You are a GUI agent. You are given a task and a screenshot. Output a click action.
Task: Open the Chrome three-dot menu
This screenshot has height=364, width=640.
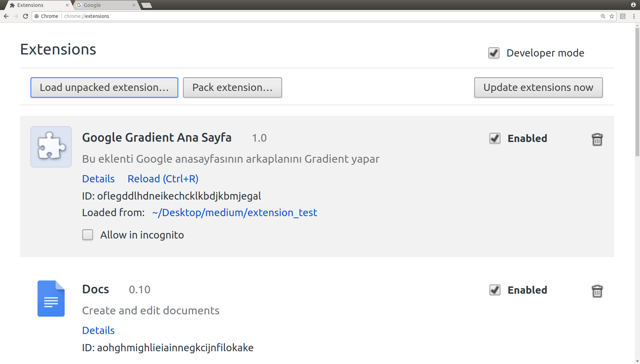coord(634,16)
